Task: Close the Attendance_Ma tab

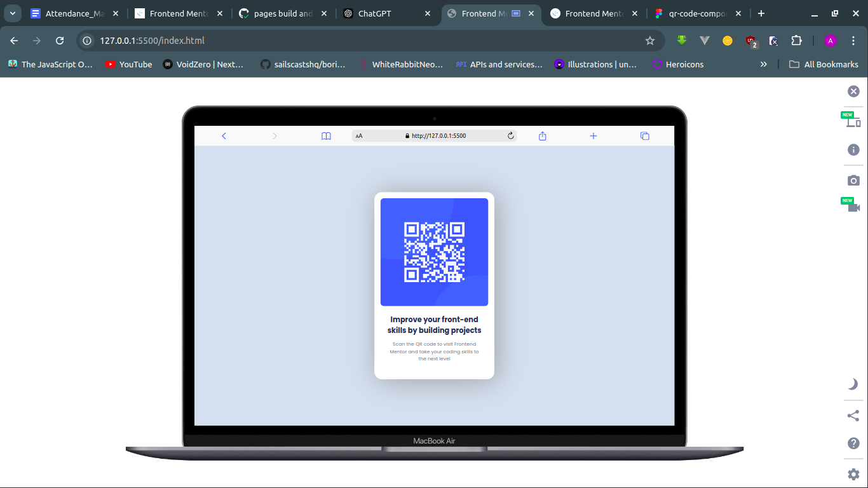Action: click(116, 13)
